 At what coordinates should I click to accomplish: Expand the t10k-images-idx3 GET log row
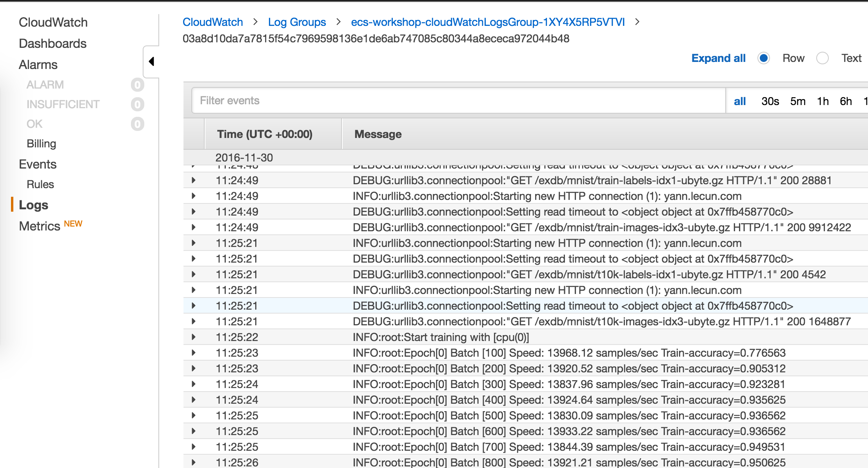tap(193, 321)
